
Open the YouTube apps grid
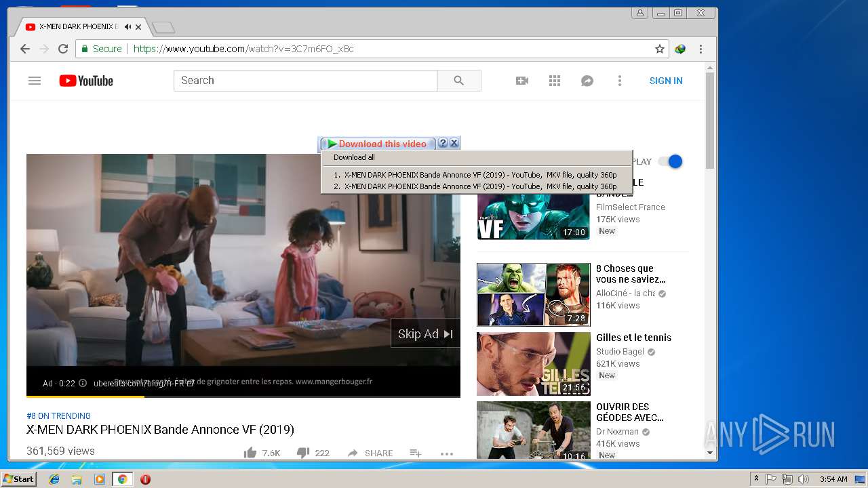[x=555, y=81]
